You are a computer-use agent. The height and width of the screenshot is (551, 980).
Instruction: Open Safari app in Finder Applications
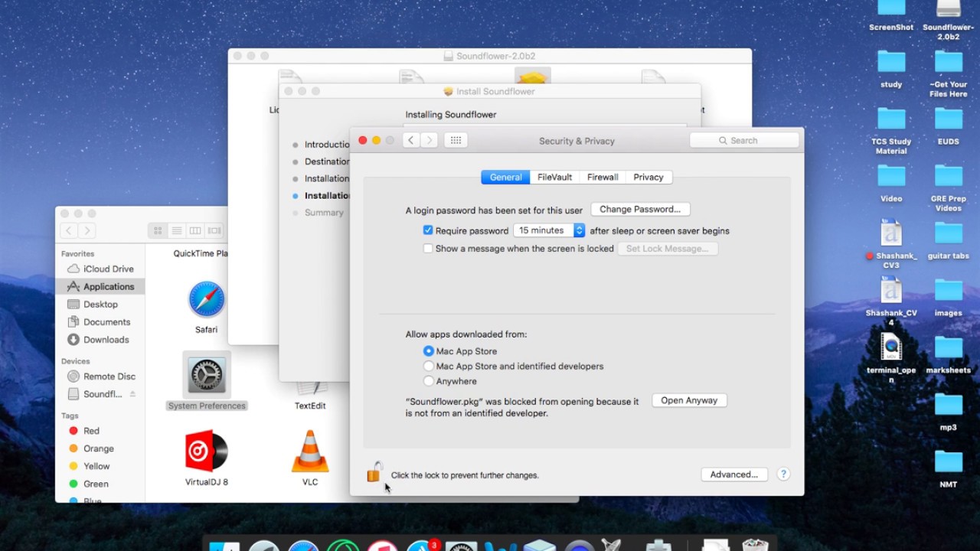point(207,300)
